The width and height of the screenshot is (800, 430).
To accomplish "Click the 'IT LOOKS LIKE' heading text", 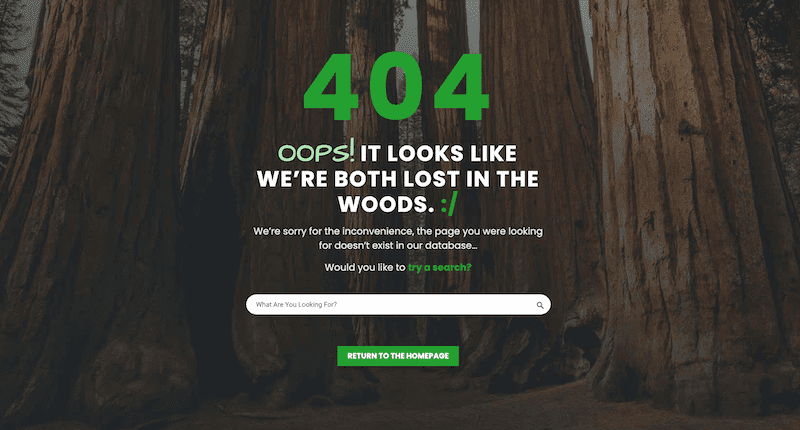I will pyautogui.click(x=438, y=154).
